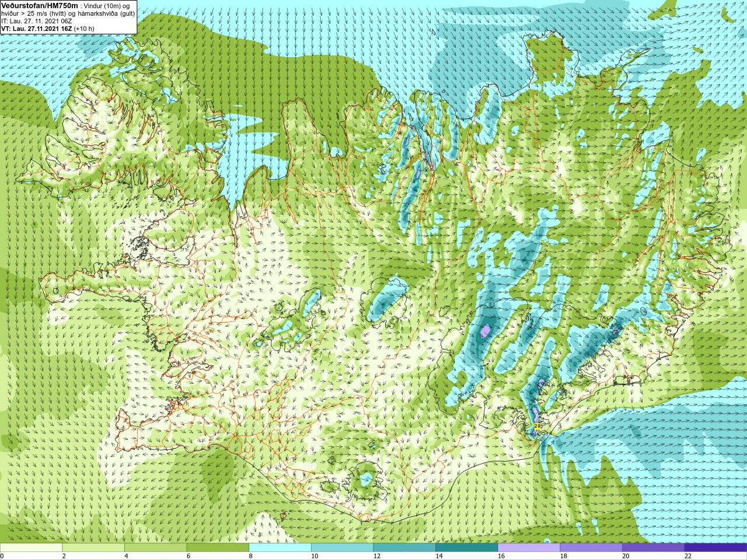Viewport: 747px width, 560px height.
Task: Click the legend scale label '10'
Action: tap(315, 556)
